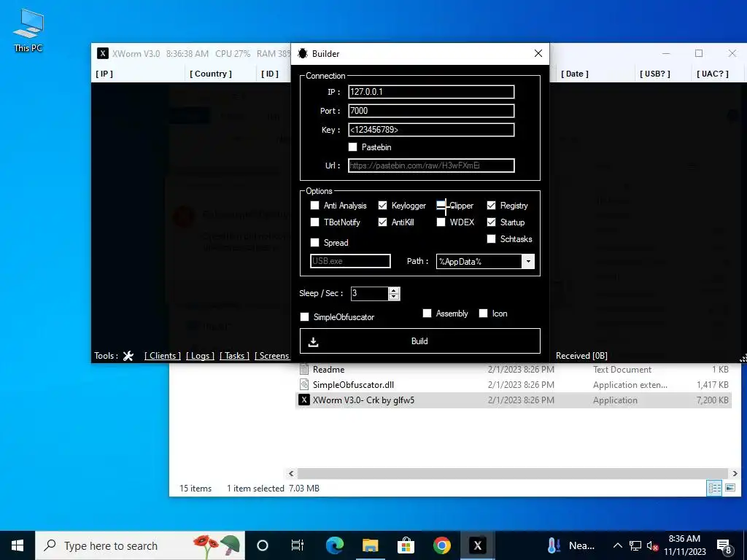The image size is (747, 560).
Task: Show hidden system tray icons chevron
Action: 617,545
